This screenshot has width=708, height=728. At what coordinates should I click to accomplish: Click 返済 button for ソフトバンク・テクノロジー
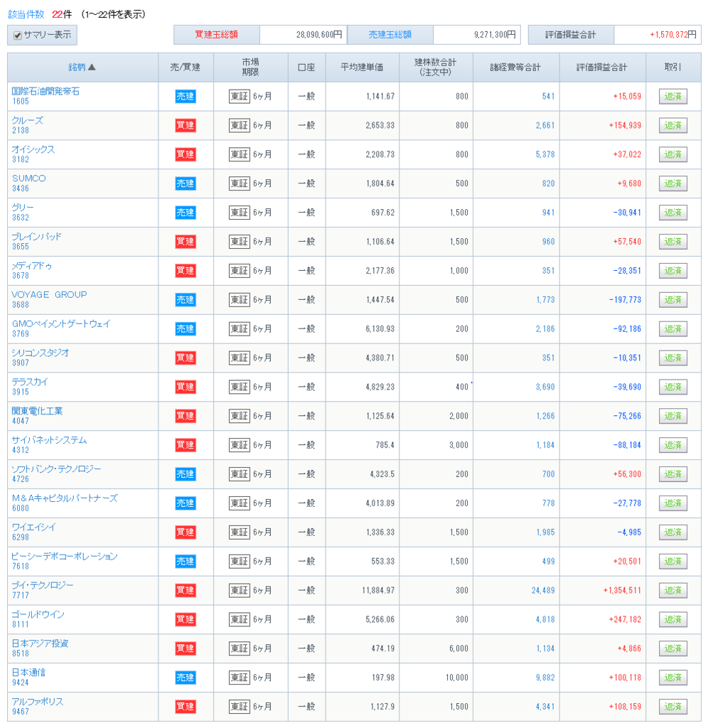click(x=672, y=474)
